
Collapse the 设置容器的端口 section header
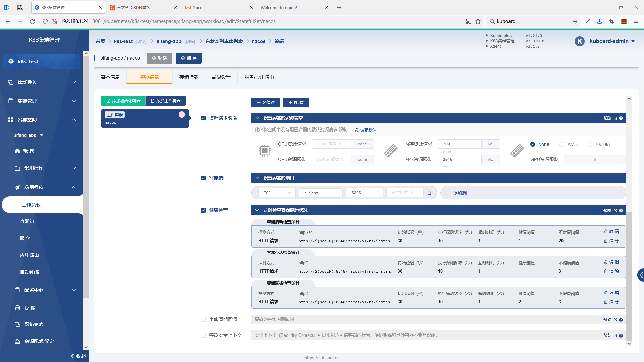pos(438,178)
